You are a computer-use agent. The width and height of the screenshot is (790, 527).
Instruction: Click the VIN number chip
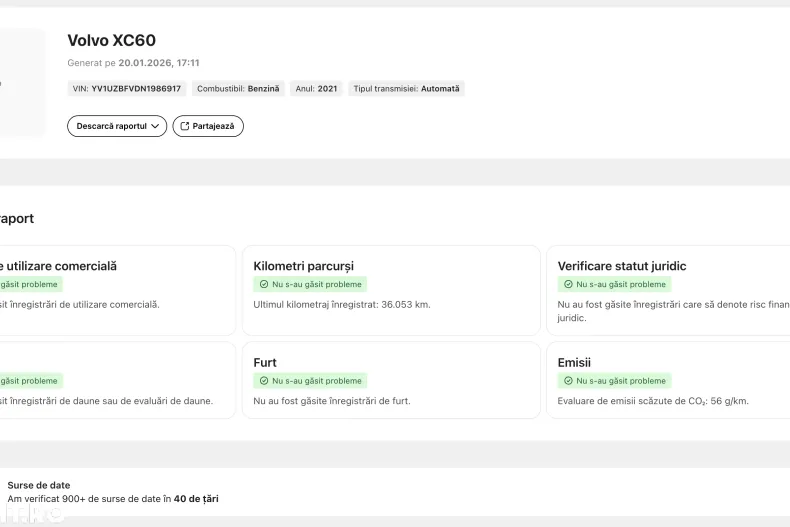[127, 89]
